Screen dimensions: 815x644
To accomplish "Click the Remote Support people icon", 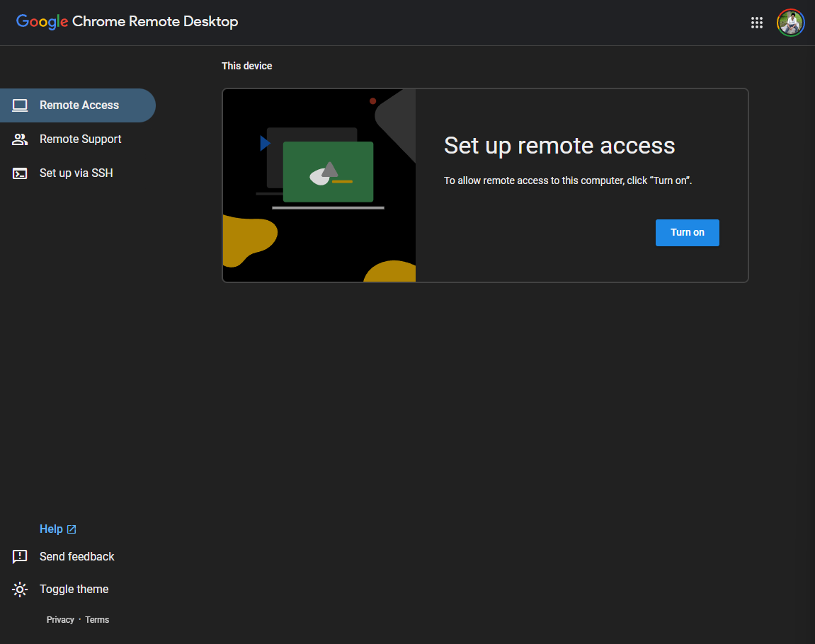I will click(20, 139).
